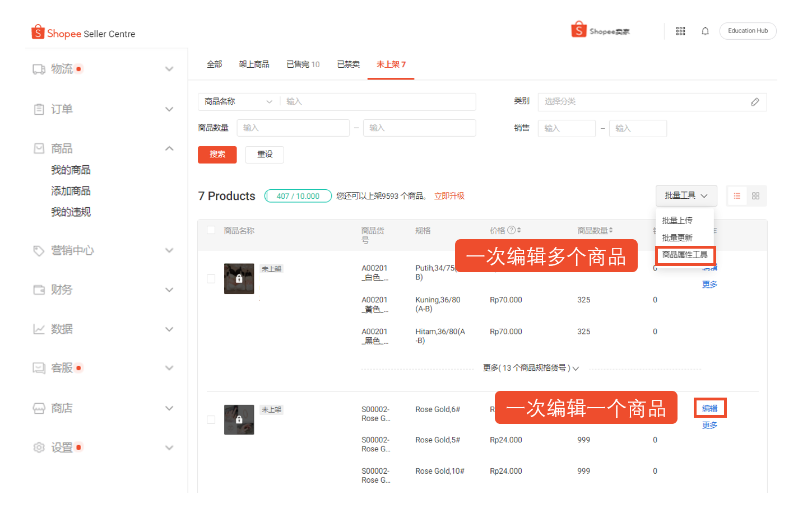Click the Shopee Seller Centre logo
Image resolution: width=798 pixels, height=532 pixels.
[x=83, y=33]
